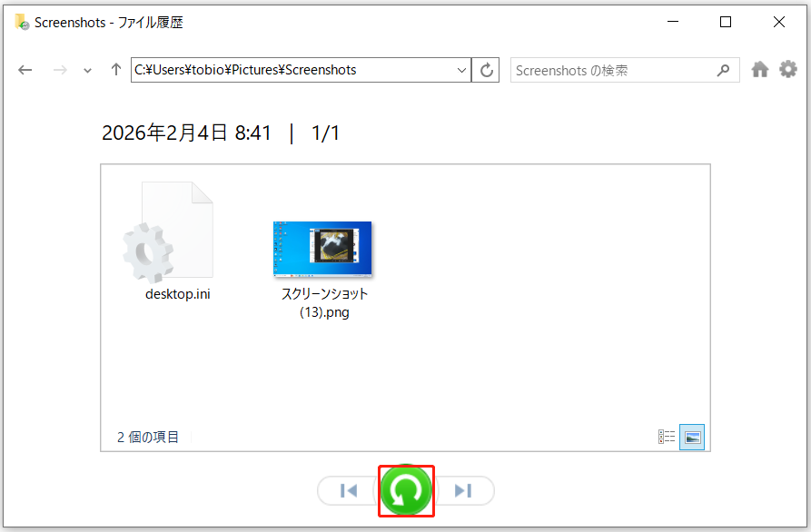Open the settings gear menu

pos(788,69)
